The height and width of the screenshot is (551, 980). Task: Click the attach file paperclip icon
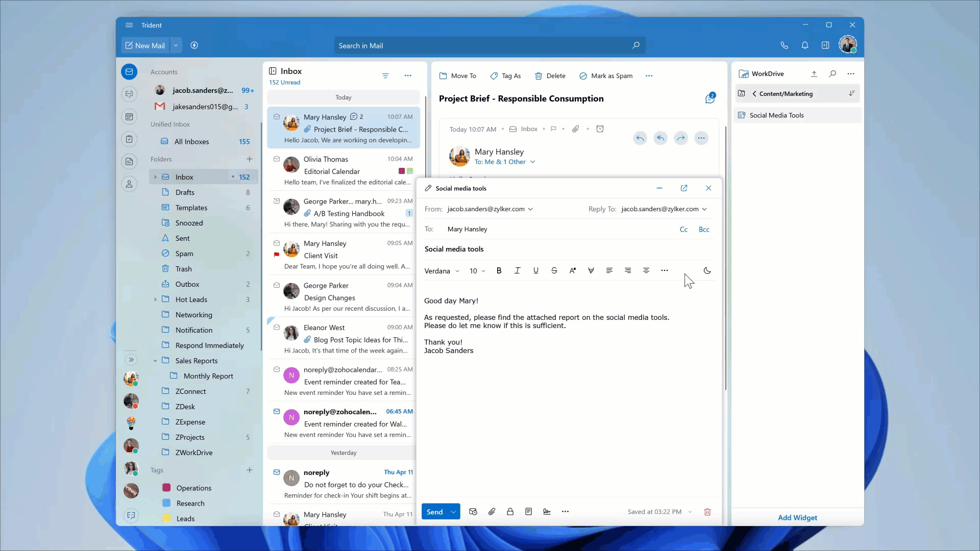coord(492,512)
